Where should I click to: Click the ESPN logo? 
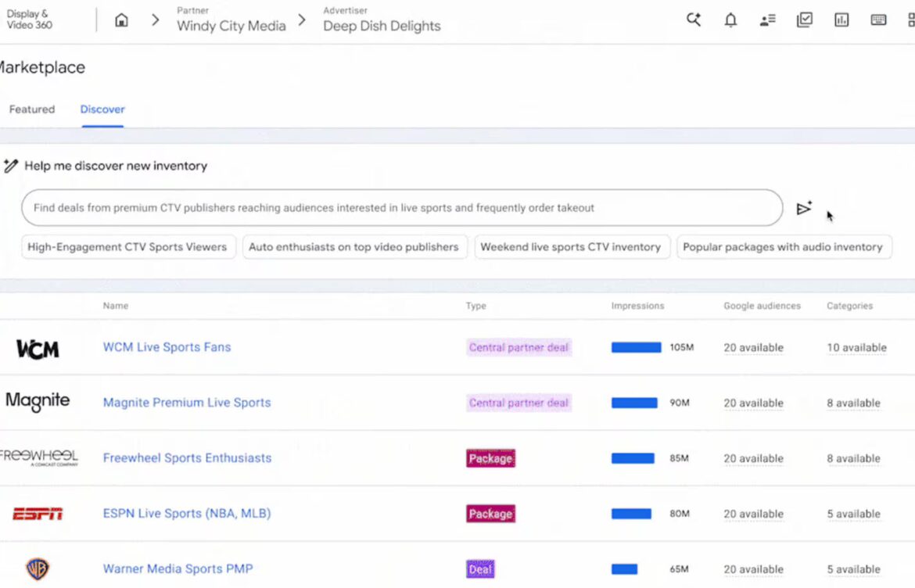(38, 514)
